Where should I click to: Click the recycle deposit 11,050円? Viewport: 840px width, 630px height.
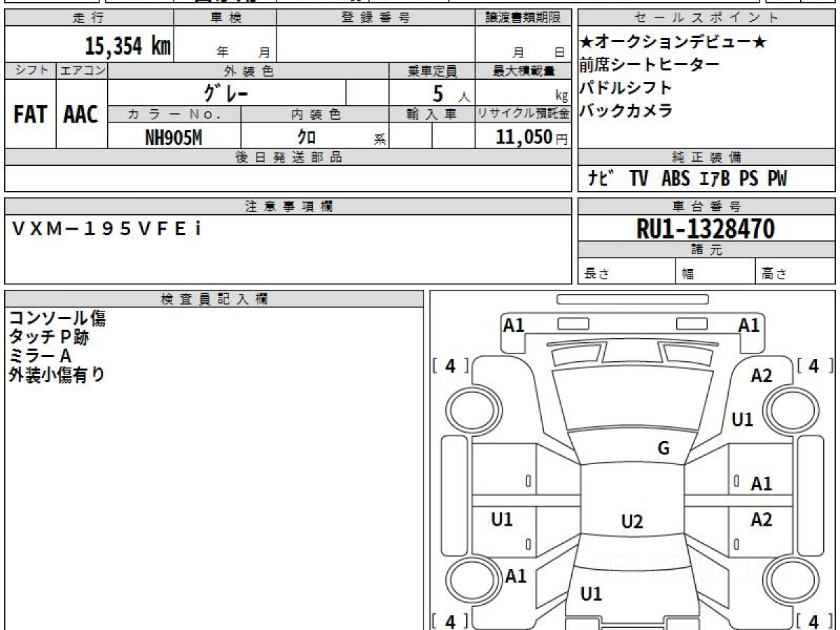[532, 137]
